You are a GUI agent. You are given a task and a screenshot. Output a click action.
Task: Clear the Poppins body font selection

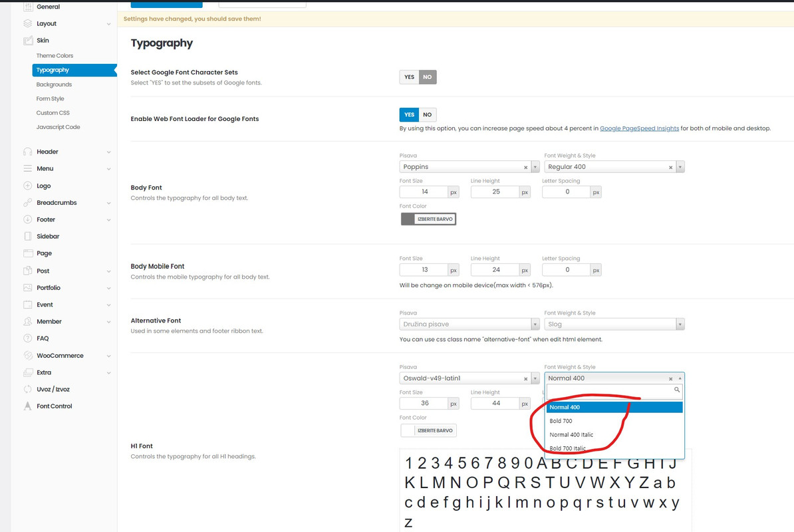click(525, 167)
